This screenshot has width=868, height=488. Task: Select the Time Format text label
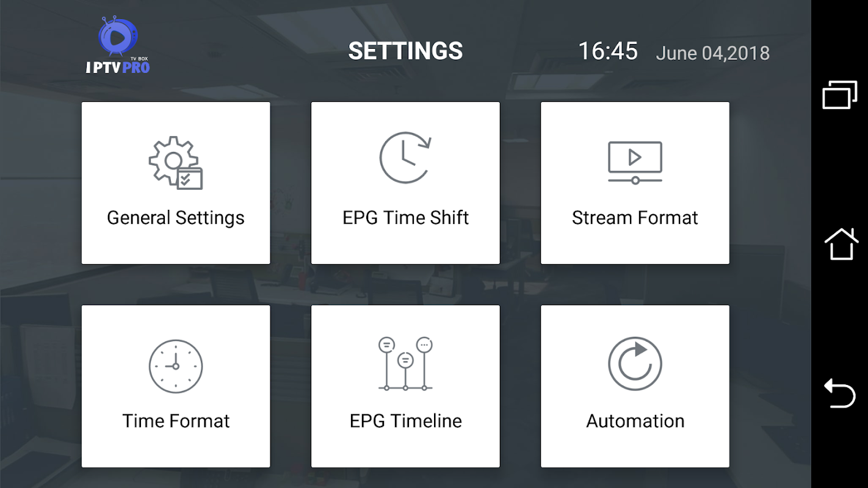[176, 421]
